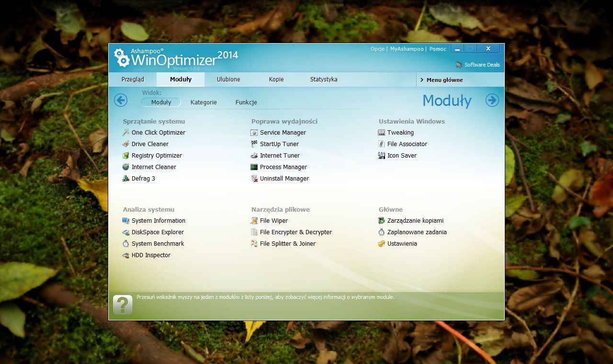Screen dimensions: 613x364
Task: Launch One Click Optimizer text link
Action: pos(159,133)
